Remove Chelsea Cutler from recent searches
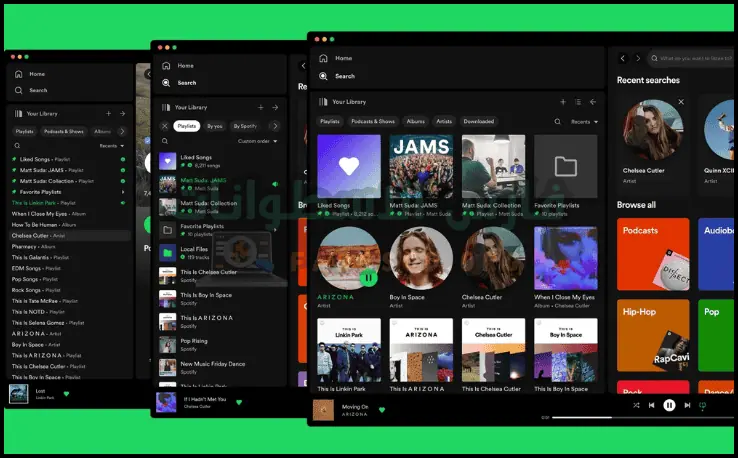The height and width of the screenshot is (458, 738). click(681, 102)
